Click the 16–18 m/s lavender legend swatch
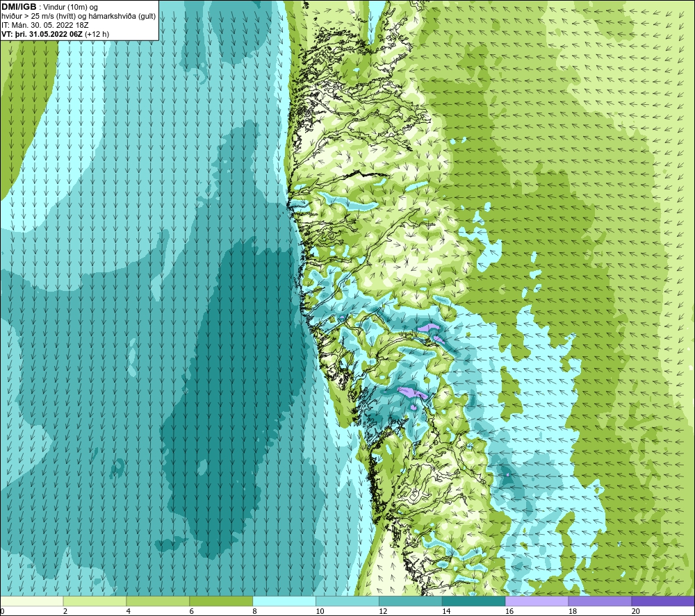 point(537,601)
